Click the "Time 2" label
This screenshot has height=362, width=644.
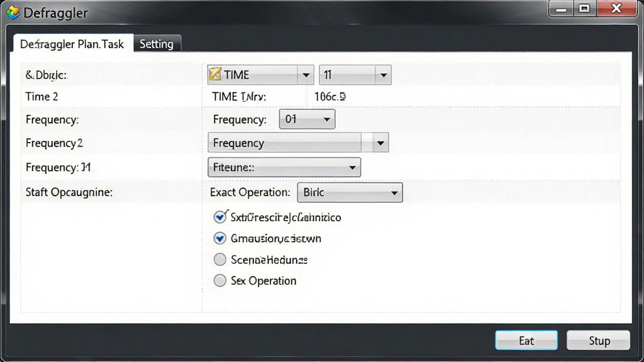point(42,97)
